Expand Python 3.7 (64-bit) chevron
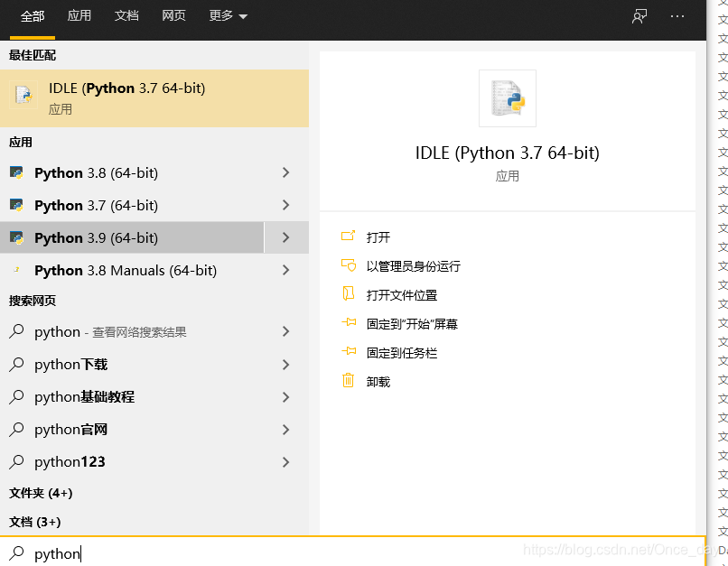728x566 pixels. tap(286, 205)
